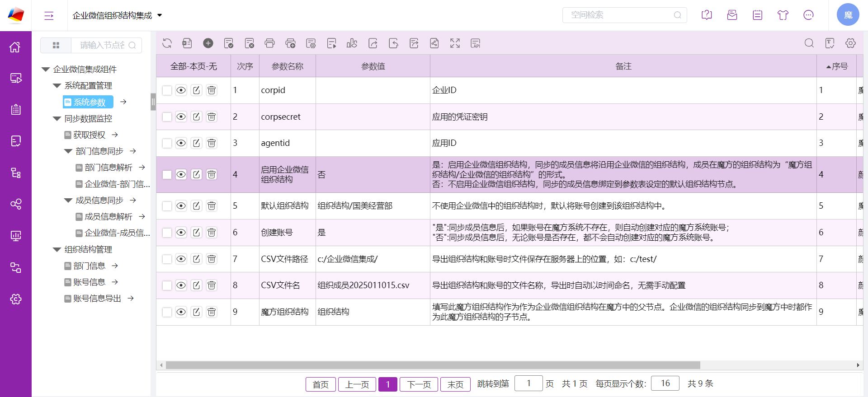The width and height of the screenshot is (868, 397).
Task: Collapse the 成员信息同步 tree node
Action: 68,201
